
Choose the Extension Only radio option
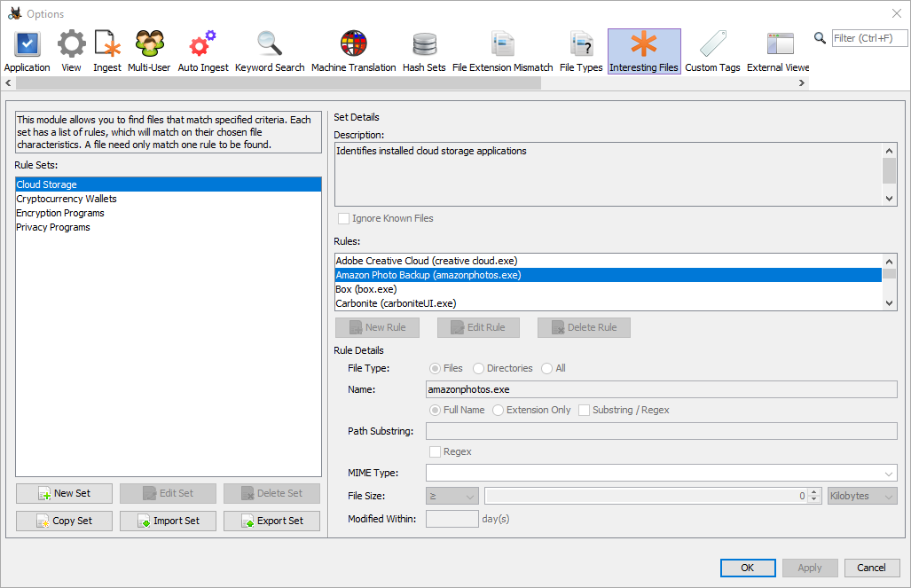499,410
